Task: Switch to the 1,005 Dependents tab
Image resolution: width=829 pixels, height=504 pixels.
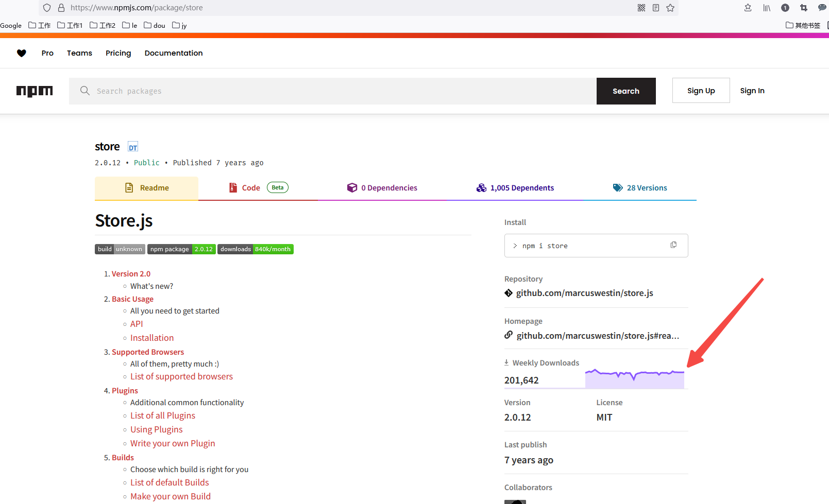Action: pyautogui.click(x=515, y=188)
